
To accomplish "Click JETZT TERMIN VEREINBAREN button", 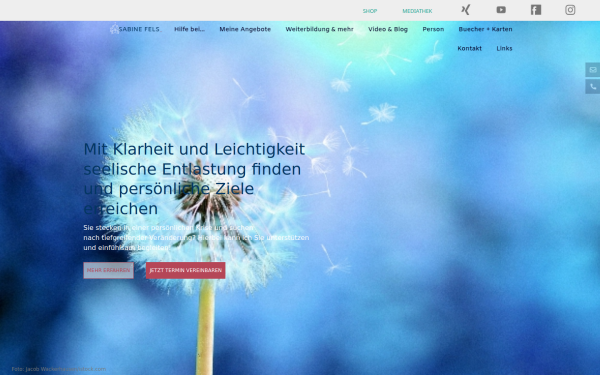I will pos(186,270).
